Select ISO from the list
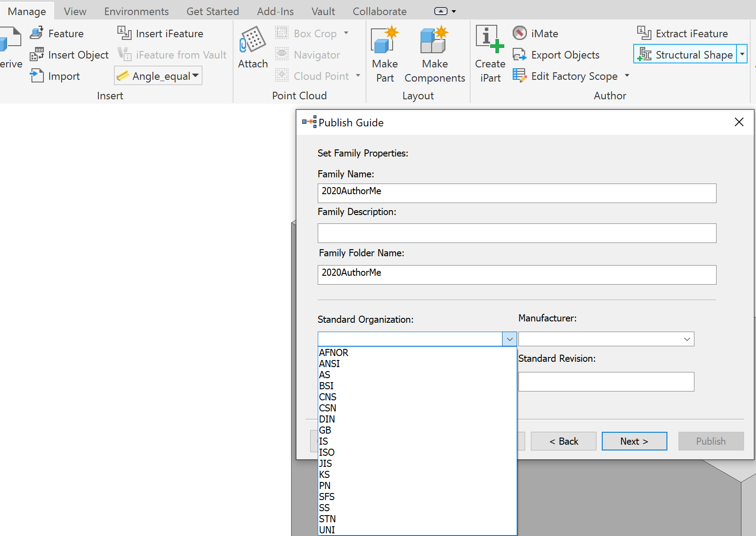This screenshot has height=536, width=756. click(x=417, y=452)
